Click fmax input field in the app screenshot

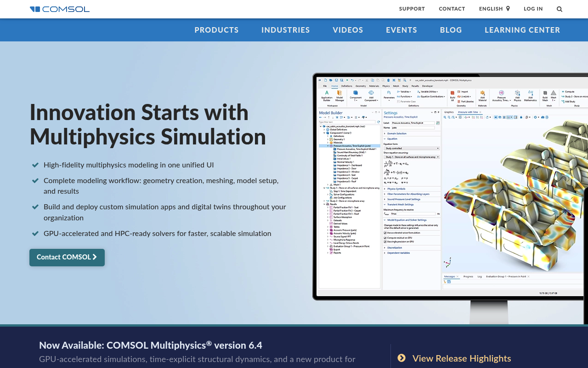point(413,214)
